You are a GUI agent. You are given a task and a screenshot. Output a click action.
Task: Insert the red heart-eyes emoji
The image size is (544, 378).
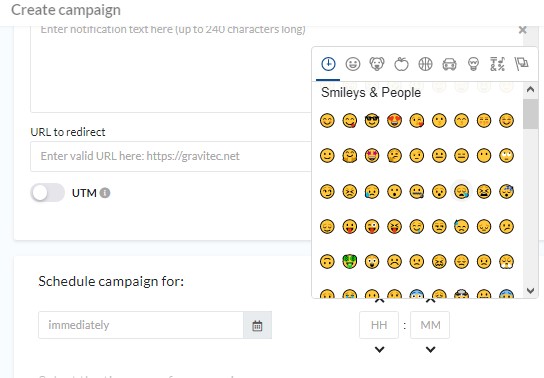click(x=394, y=121)
